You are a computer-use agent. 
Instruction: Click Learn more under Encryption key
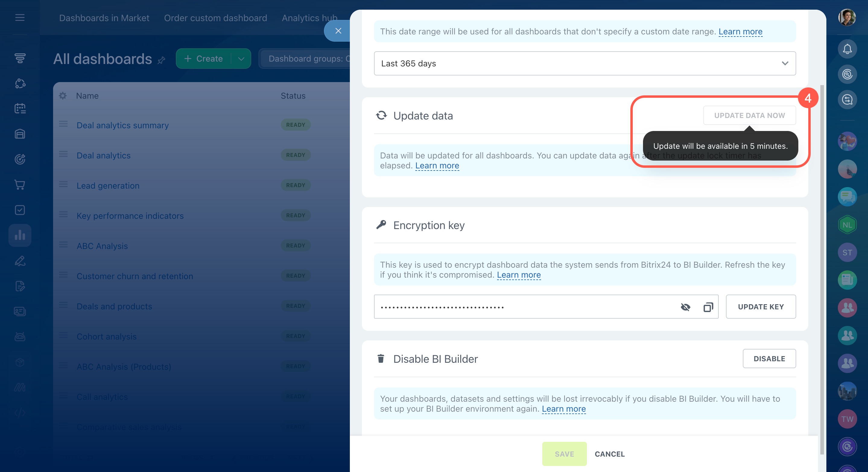click(x=518, y=275)
